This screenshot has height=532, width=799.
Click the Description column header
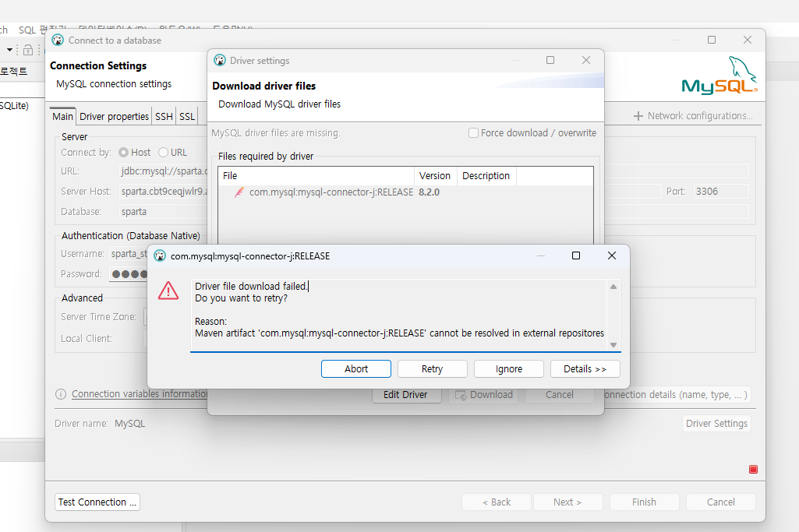tap(486, 175)
